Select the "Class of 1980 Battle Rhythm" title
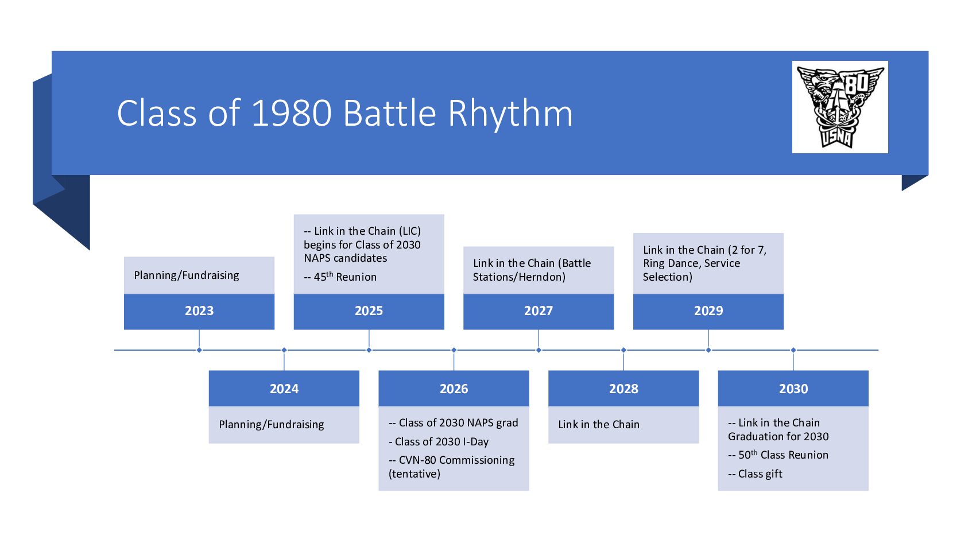Screen dimensions: 980x551 [x=344, y=113]
